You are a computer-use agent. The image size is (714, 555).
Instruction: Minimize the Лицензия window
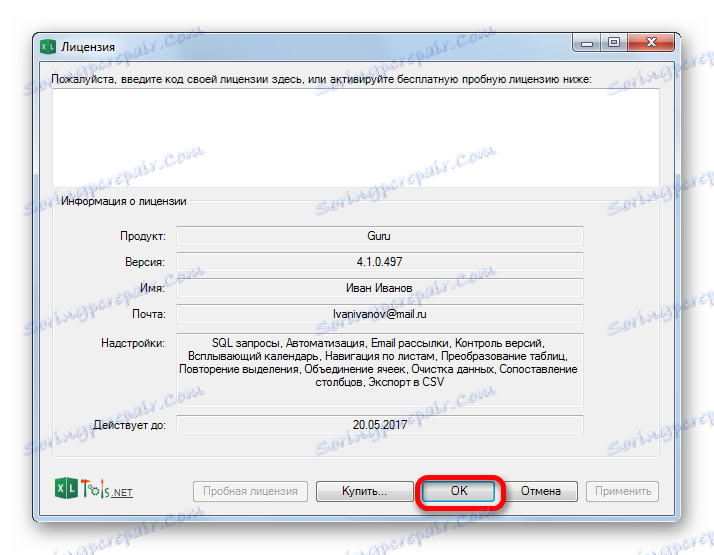pyautogui.click(x=586, y=43)
